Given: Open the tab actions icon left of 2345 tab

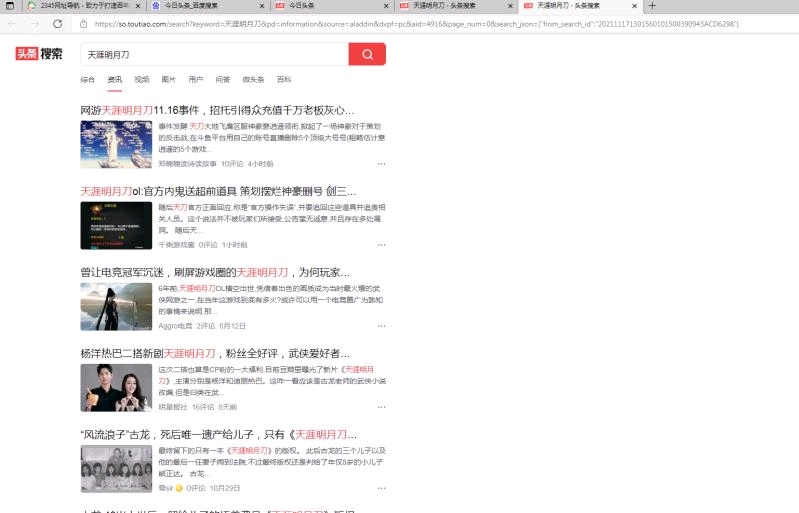Looking at the screenshot, I should 10,6.
